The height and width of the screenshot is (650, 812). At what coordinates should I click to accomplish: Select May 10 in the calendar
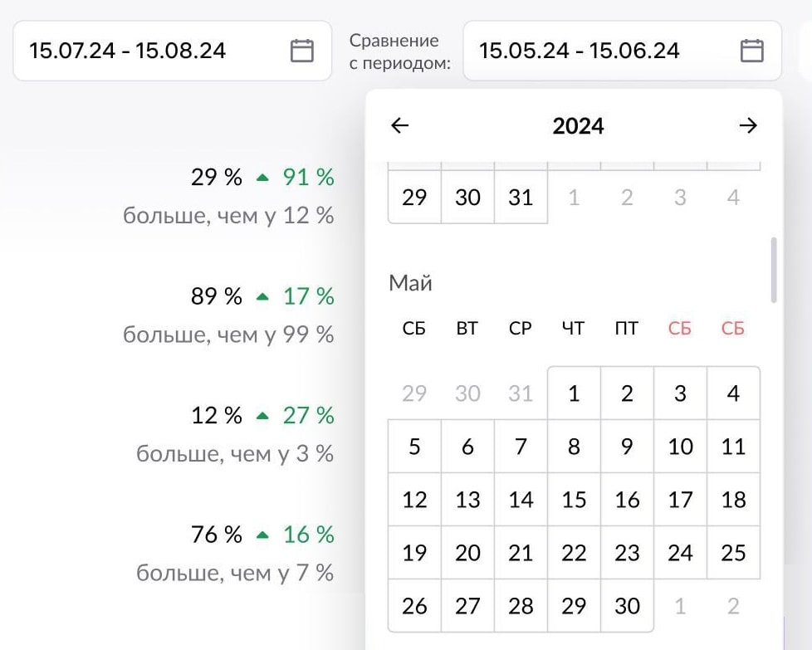[680, 447]
